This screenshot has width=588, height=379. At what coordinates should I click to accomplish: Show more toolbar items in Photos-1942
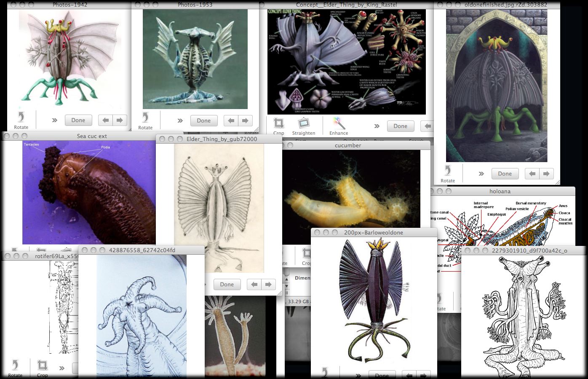54,120
